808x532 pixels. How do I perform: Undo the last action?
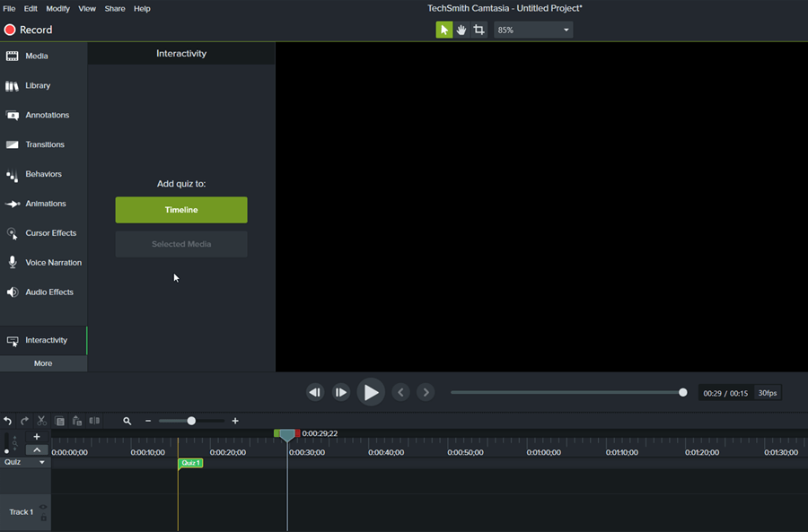[x=8, y=421]
